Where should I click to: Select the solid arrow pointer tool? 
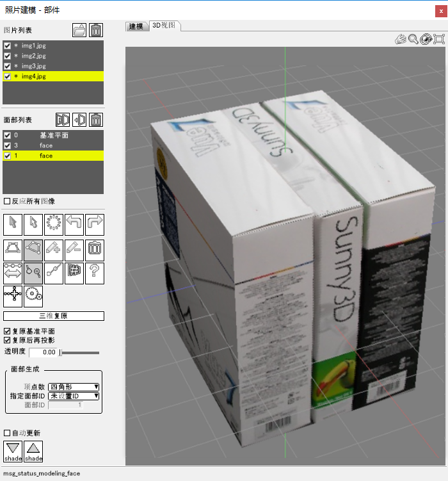pyautogui.click(x=13, y=225)
